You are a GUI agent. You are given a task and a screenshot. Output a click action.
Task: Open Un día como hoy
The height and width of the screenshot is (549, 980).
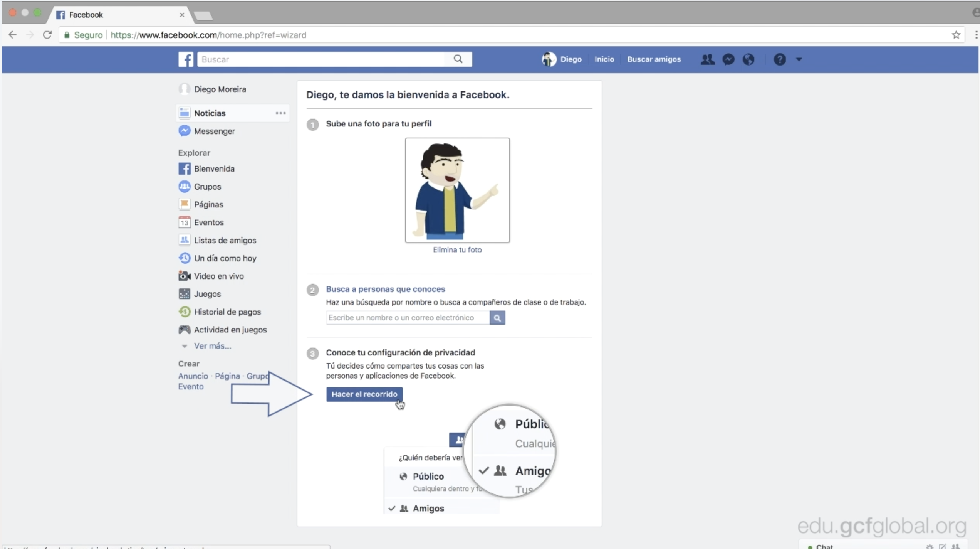[217, 258]
